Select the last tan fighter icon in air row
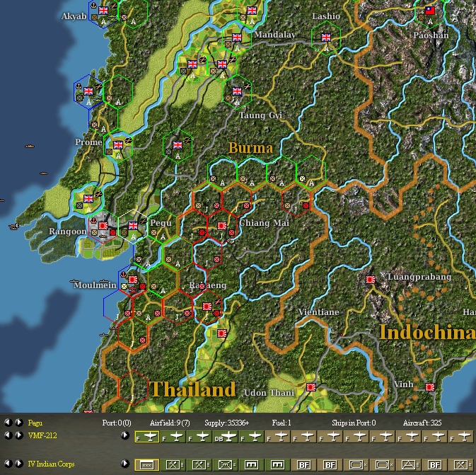 460,436
